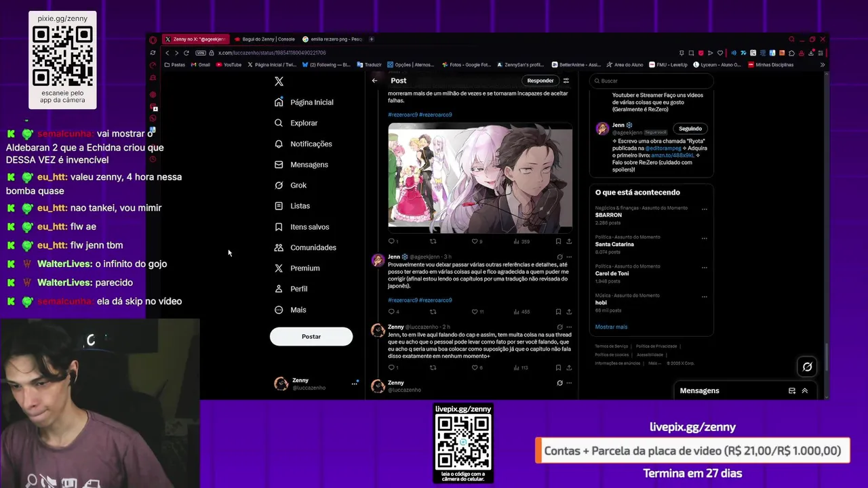The height and width of the screenshot is (488, 868).
Task: Open the Gmail bookmark
Action: click(x=201, y=65)
